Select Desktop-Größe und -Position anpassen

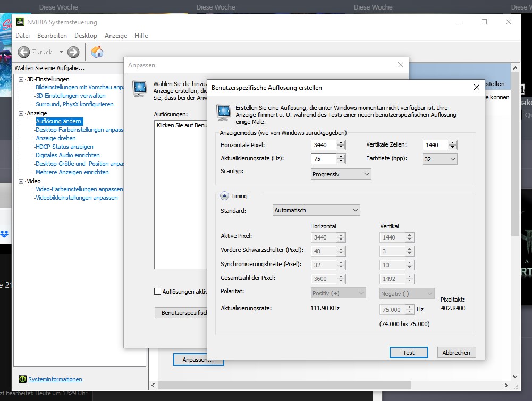[79, 164]
